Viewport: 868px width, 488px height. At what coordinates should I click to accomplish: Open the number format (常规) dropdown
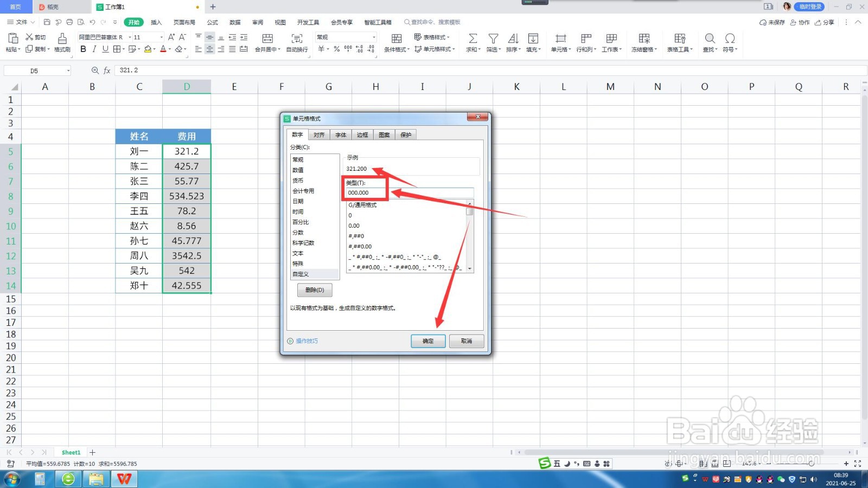[374, 37]
